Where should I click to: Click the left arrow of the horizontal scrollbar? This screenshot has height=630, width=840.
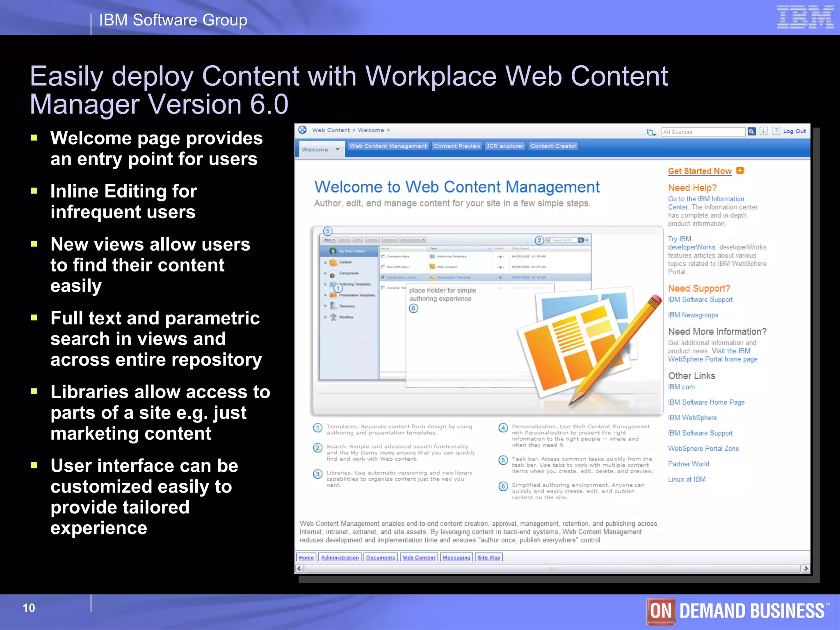click(x=299, y=568)
